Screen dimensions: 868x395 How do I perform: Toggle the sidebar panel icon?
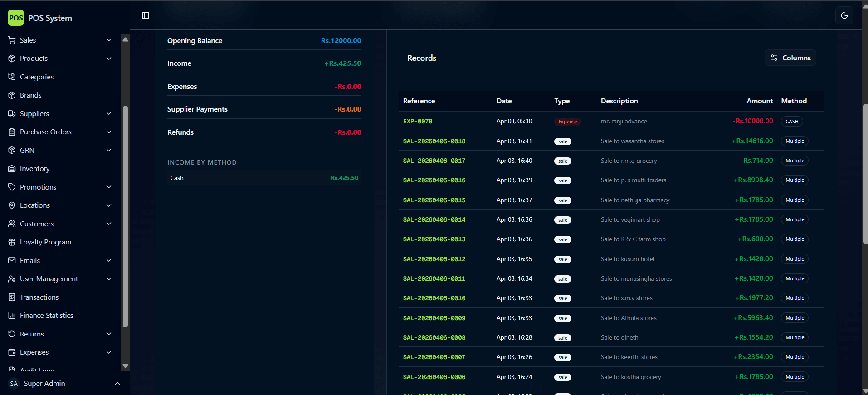pos(146,15)
